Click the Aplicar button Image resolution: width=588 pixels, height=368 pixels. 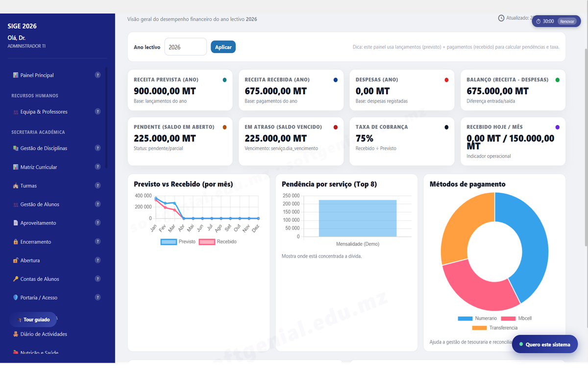pos(223,47)
